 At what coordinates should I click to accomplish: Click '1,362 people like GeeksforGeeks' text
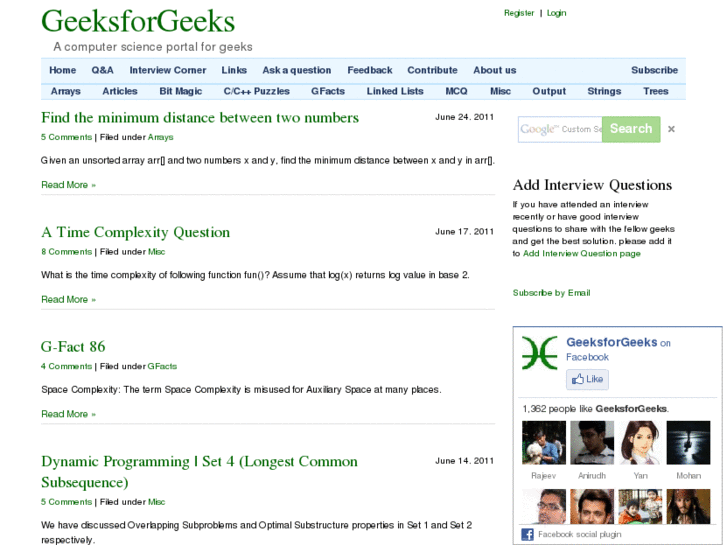(596, 409)
